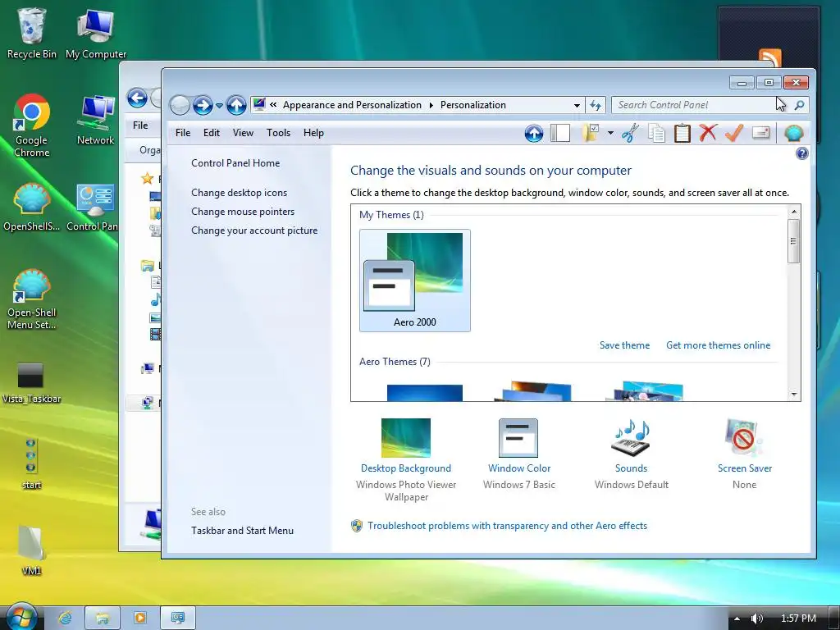This screenshot has width=840, height=630.
Task: Click Back arrow in the background Explorer window
Action: (137, 98)
